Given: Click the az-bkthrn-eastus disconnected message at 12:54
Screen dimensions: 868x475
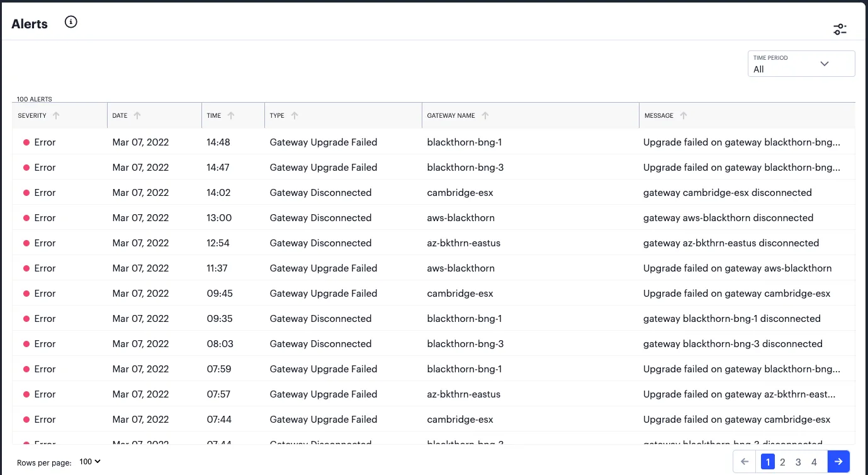Looking at the screenshot, I should pyautogui.click(x=731, y=243).
